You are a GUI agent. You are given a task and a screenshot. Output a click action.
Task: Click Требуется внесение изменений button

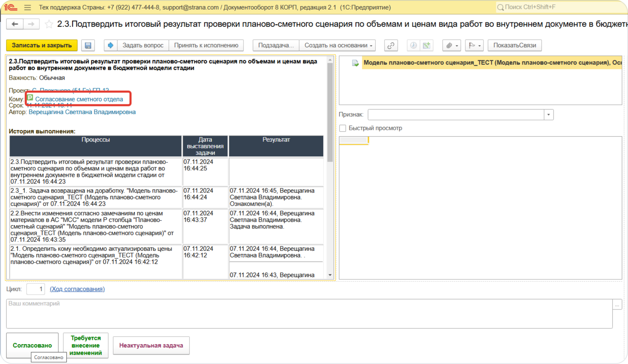coord(86,345)
